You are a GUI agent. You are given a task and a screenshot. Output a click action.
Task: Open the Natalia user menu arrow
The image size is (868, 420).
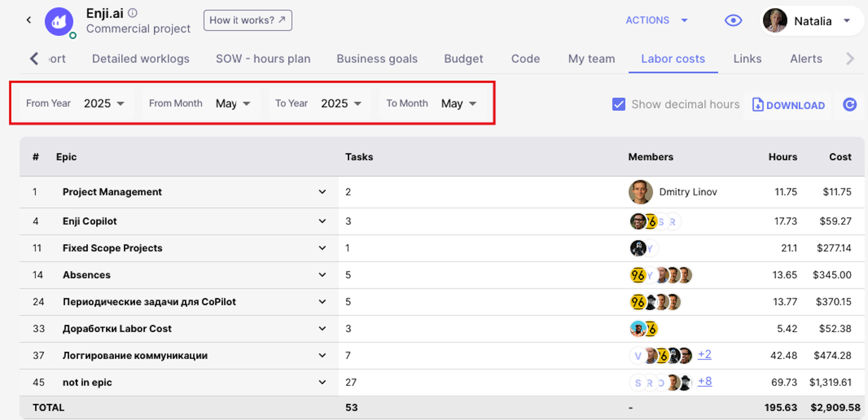click(x=847, y=21)
